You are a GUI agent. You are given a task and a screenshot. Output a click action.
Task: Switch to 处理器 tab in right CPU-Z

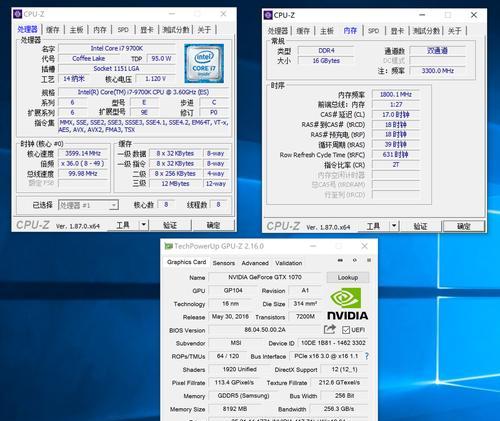pos(277,31)
